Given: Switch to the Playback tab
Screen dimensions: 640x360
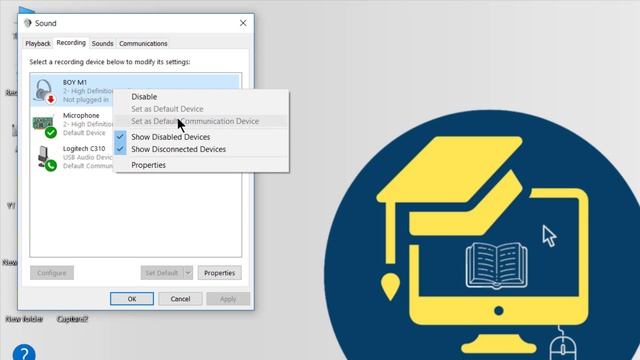Looking at the screenshot, I should tap(38, 43).
